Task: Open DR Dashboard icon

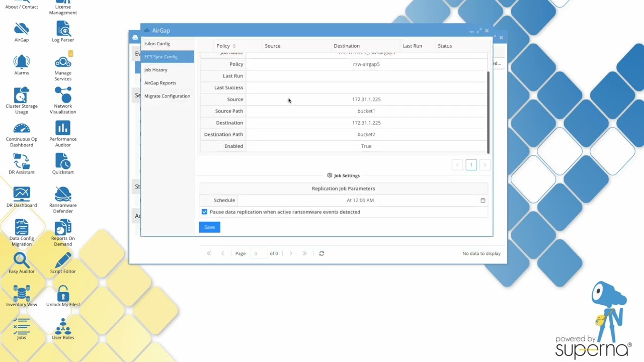Action: [x=21, y=197]
